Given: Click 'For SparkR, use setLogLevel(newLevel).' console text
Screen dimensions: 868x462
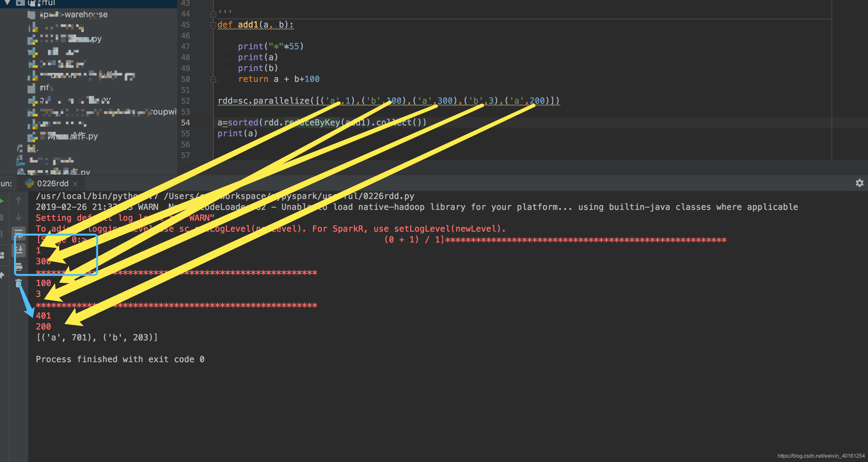Looking at the screenshot, I should click(x=409, y=228).
